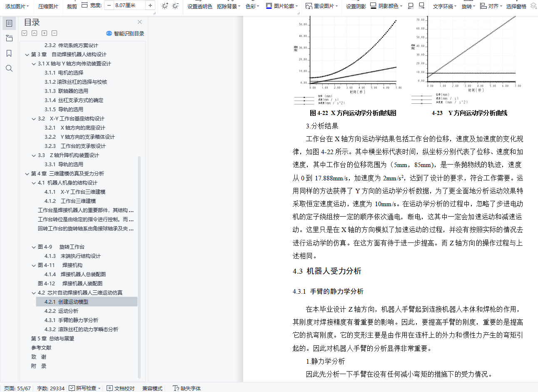Click the 拼写检查 spell check icon
This screenshot has height=392, width=538.
(72, 388)
